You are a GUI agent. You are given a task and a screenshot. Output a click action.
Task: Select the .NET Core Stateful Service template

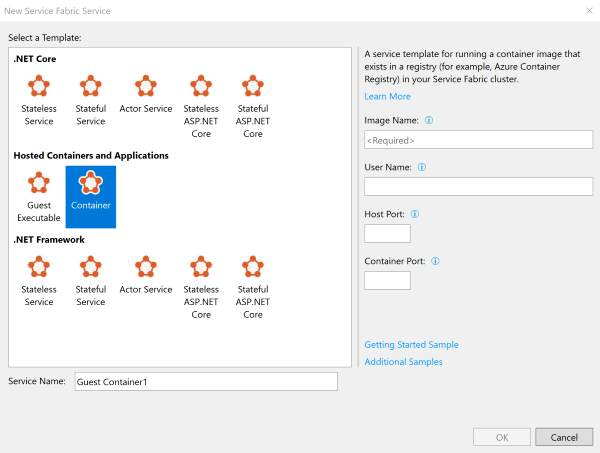91,101
